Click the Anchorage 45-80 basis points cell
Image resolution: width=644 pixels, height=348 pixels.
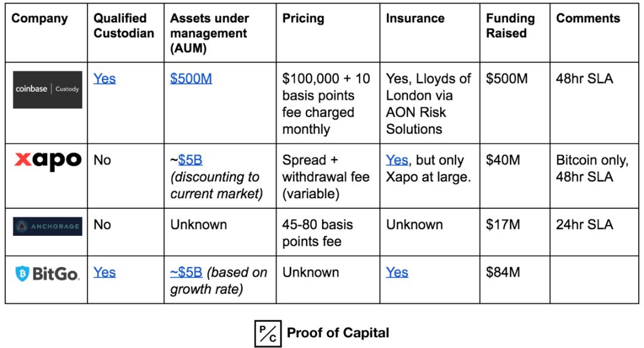317,233
